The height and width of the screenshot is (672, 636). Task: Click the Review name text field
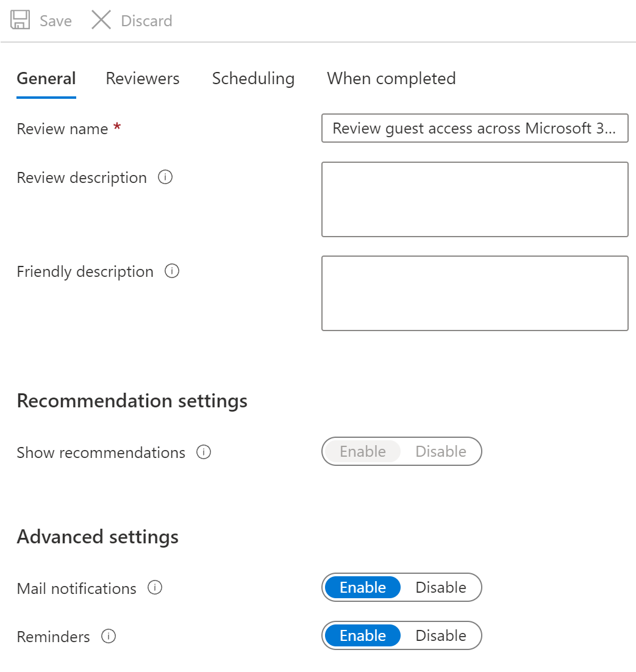click(x=474, y=128)
